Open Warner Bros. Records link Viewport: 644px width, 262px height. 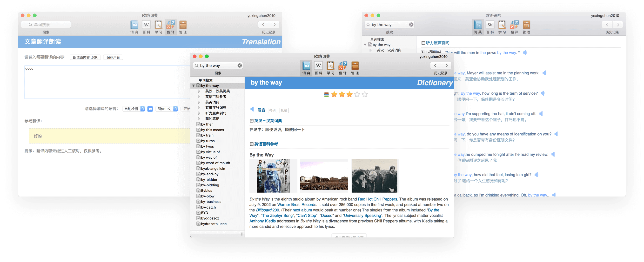coord(297,205)
